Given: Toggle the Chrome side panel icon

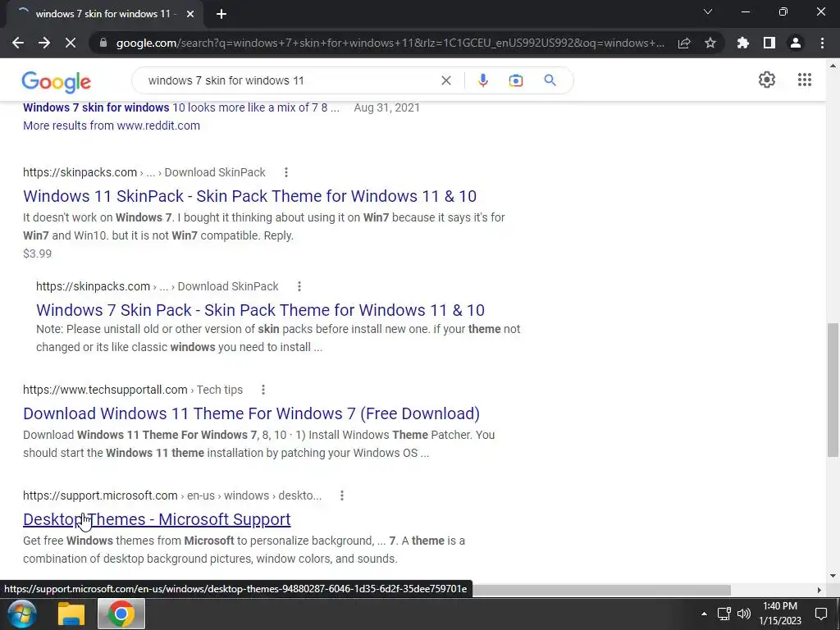Looking at the screenshot, I should [x=769, y=43].
